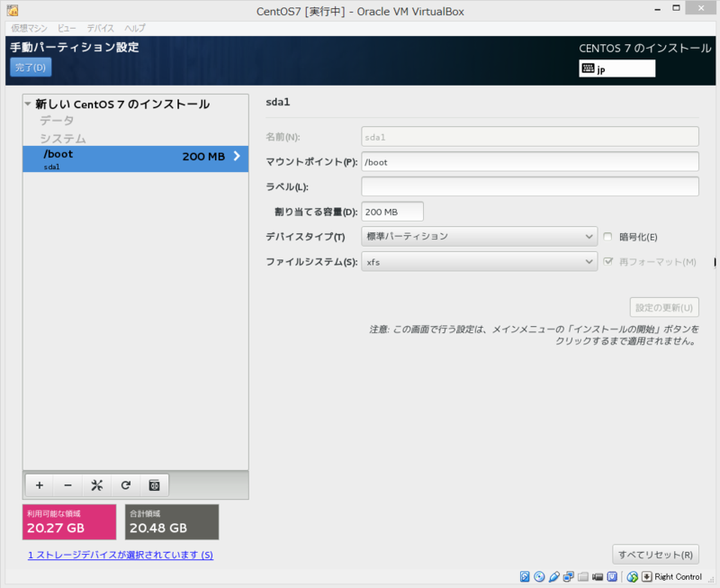Click the network adapter icon in VirtualBox status bar
Screen dimensions: 720x588
pos(569,576)
